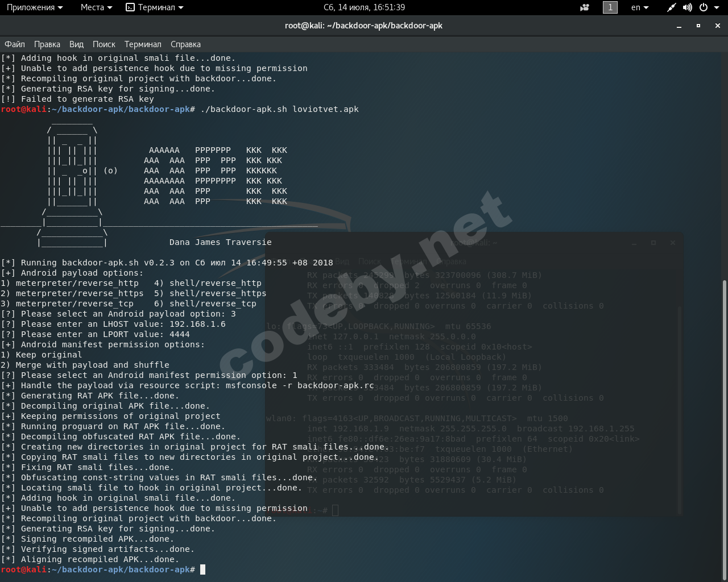
Task: Click the screen recorder icon in top bar
Action: [x=585, y=7]
